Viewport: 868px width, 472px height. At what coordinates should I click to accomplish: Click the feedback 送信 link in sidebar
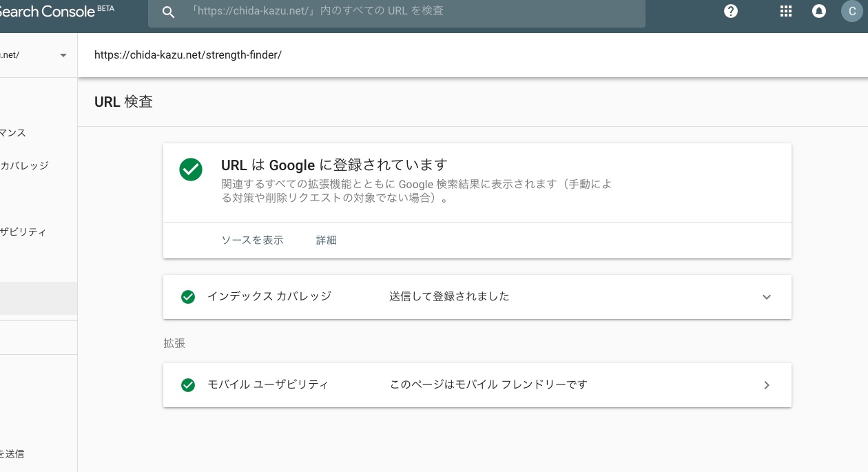(x=12, y=454)
